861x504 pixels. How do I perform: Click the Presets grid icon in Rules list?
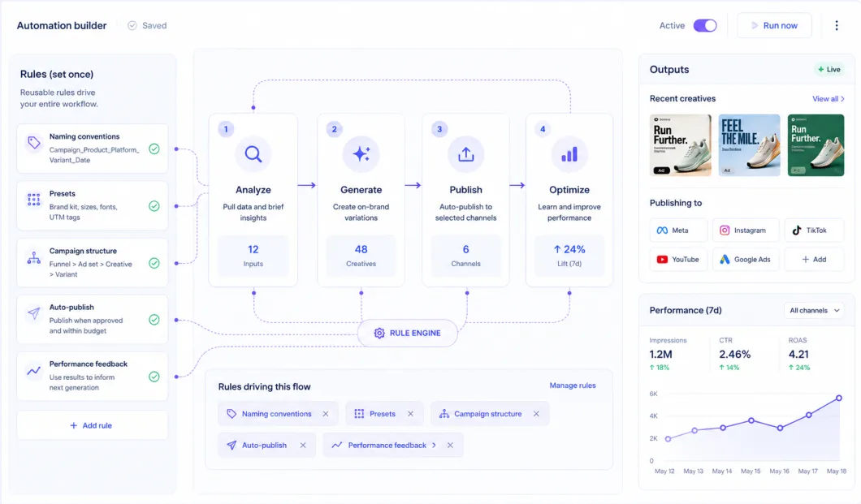click(33, 200)
